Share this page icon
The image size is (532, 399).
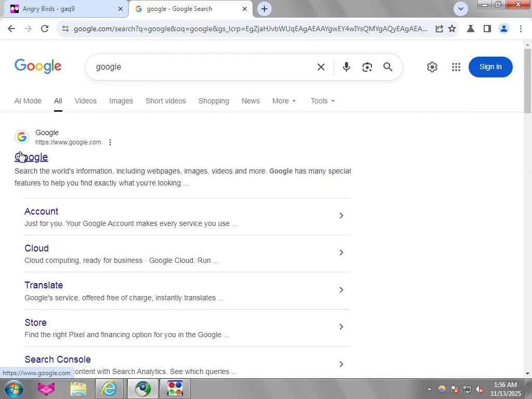pyautogui.click(x=439, y=29)
